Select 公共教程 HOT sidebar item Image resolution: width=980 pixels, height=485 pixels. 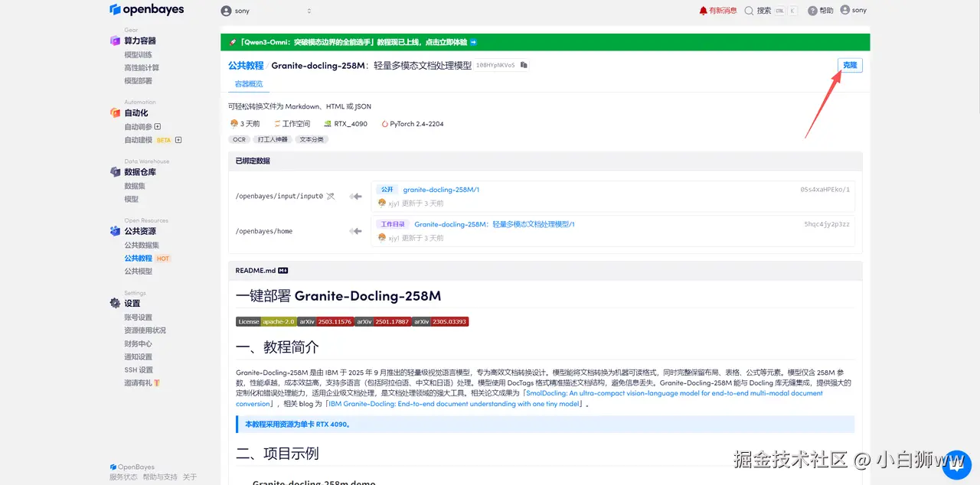click(x=147, y=258)
